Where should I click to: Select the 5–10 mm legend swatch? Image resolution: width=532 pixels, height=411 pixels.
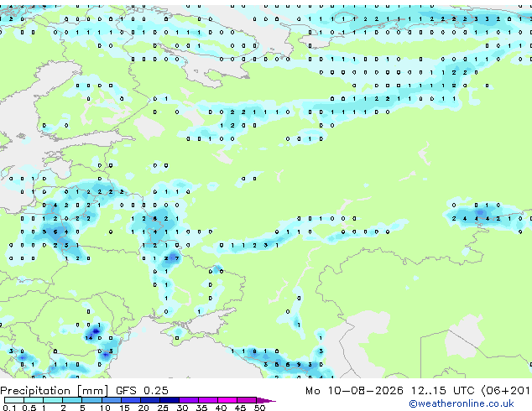[x=91, y=400]
